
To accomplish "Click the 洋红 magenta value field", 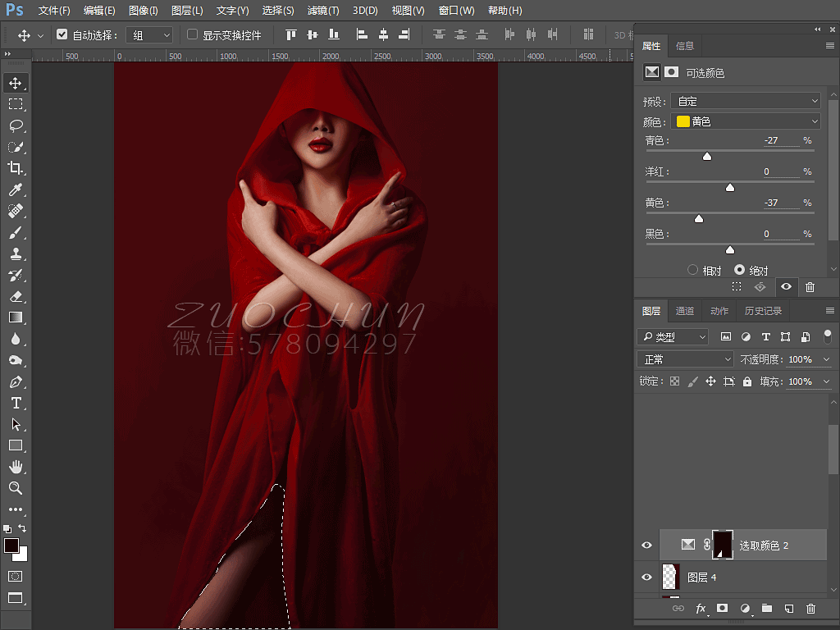I will [x=781, y=171].
